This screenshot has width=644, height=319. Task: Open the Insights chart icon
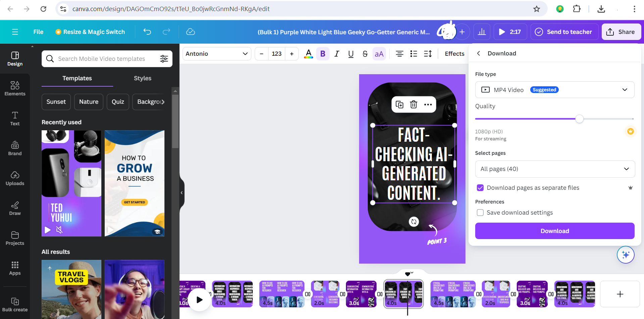(482, 32)
